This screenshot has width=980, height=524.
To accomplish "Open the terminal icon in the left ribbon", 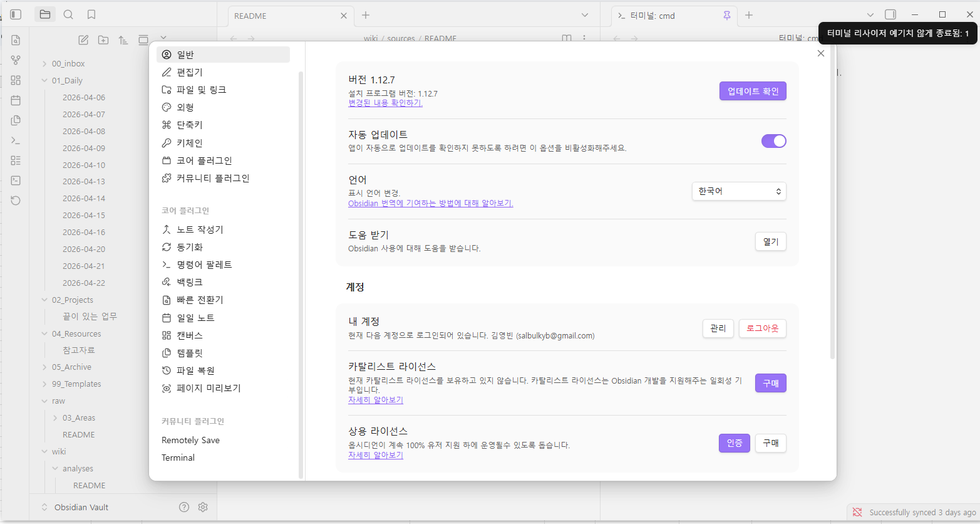I will coord(16,181).
